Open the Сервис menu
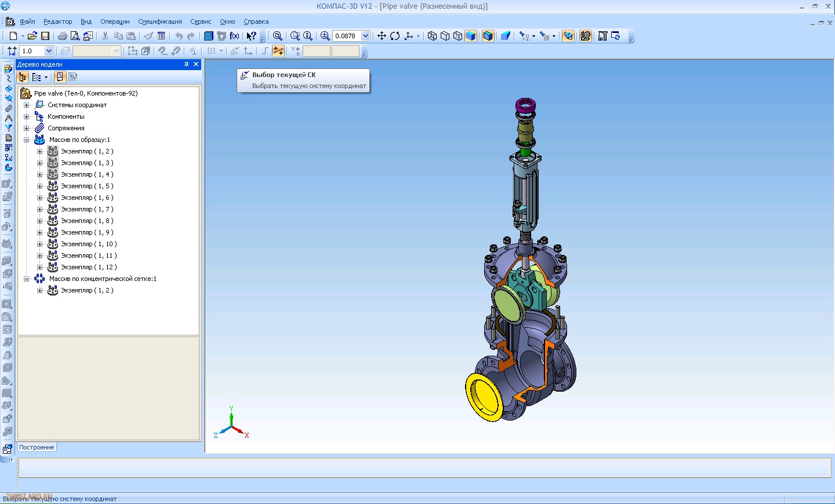The height and width of the screenshot is (504, 835). click(201, 21)
